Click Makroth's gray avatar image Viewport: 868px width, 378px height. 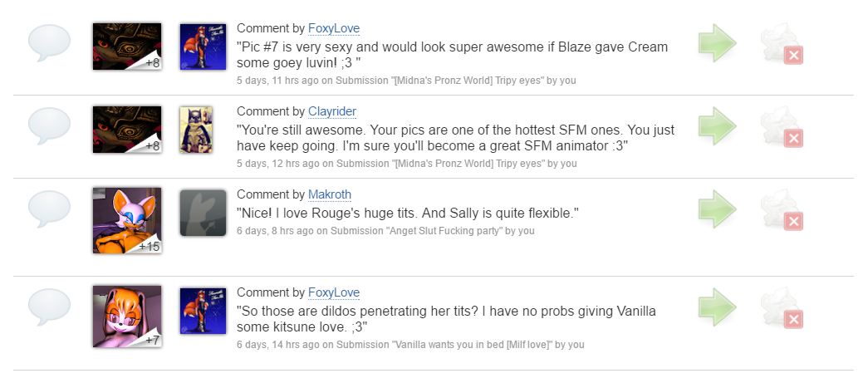(x=203, y=213)
